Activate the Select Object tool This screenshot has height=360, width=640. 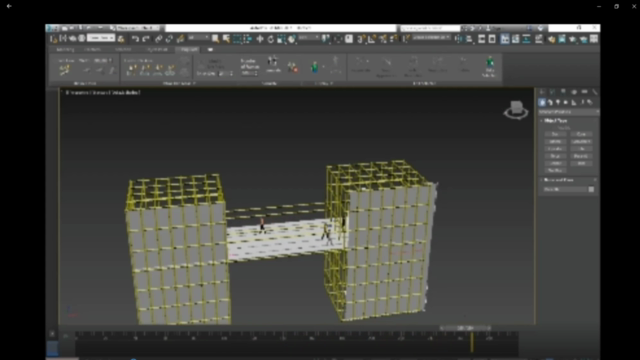coord(215,39)
